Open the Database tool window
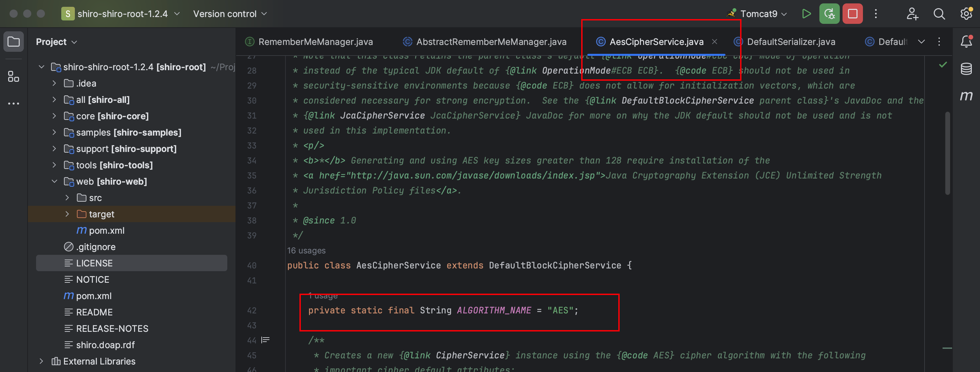Image resolution: width=980 pixels, height=372 pixels. [966, 69]
